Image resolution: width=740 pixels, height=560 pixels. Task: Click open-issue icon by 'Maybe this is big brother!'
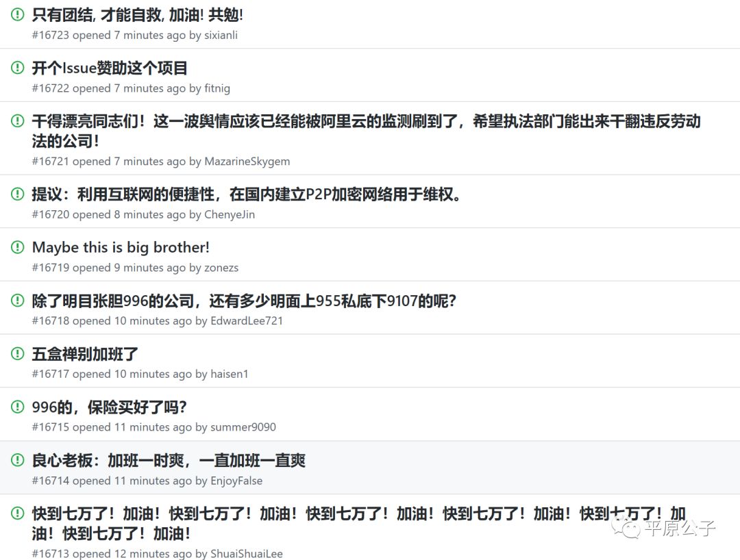17,247
